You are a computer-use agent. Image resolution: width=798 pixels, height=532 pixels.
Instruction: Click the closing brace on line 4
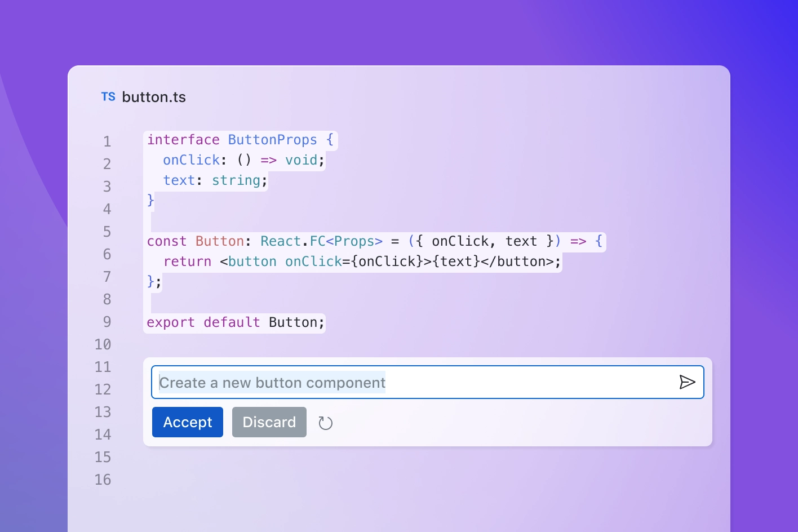pos(149,200)
